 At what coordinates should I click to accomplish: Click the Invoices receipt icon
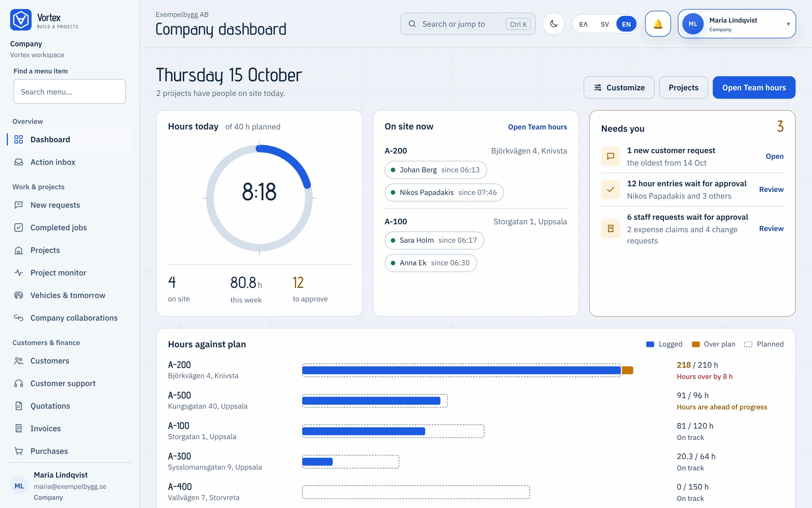click(x=18, y=429)
